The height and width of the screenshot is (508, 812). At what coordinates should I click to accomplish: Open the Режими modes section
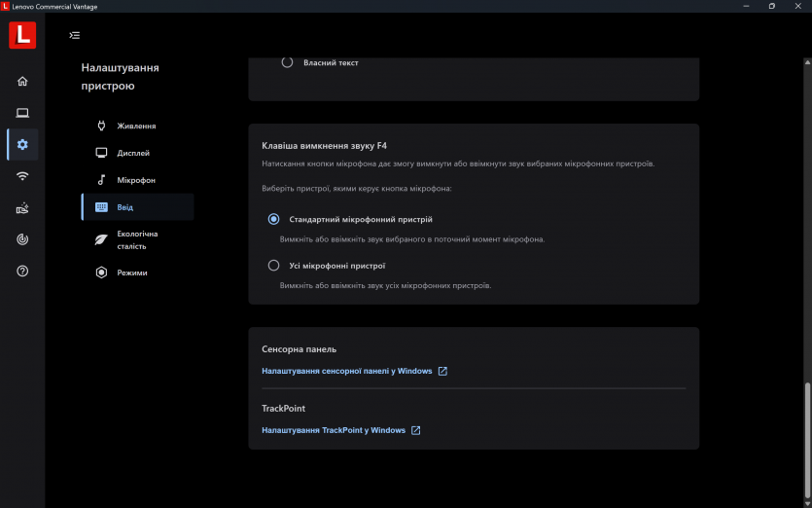pos(132,272)
